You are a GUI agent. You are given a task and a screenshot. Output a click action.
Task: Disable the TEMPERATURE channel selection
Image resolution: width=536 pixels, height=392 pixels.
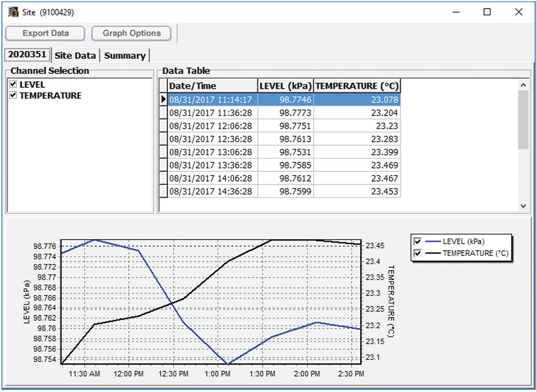pos(12,95)
